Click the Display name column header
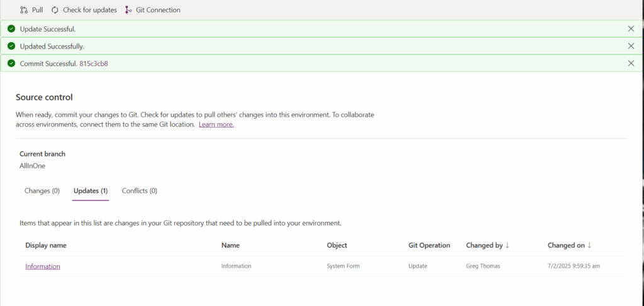Screen dimensions: 644x306 point(46,245)
